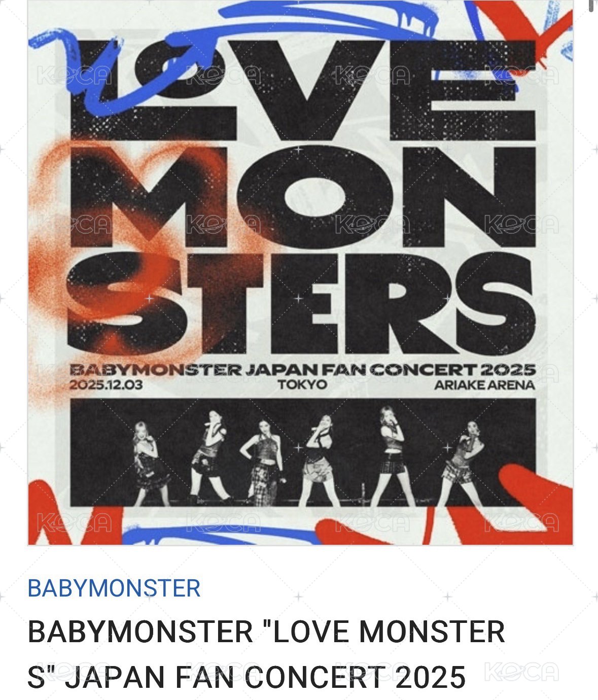Open the BABYMONSTER artist link
The image size is (598, 700).
114,588
